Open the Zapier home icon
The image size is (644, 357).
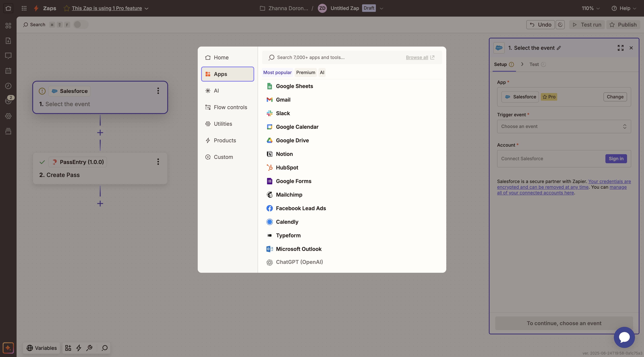click(8, 8)
